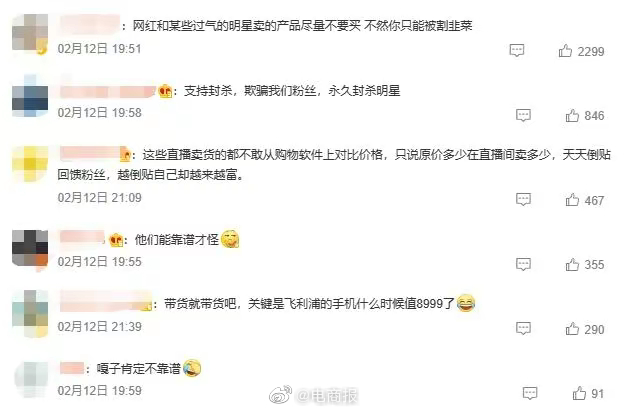Open the yellow avatar of the 21:09 commenter

(30, 164)
